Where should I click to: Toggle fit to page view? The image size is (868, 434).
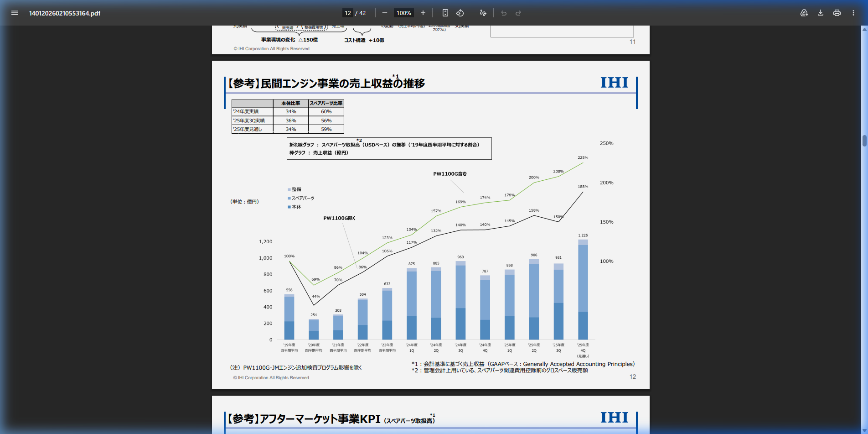(445, 13)
